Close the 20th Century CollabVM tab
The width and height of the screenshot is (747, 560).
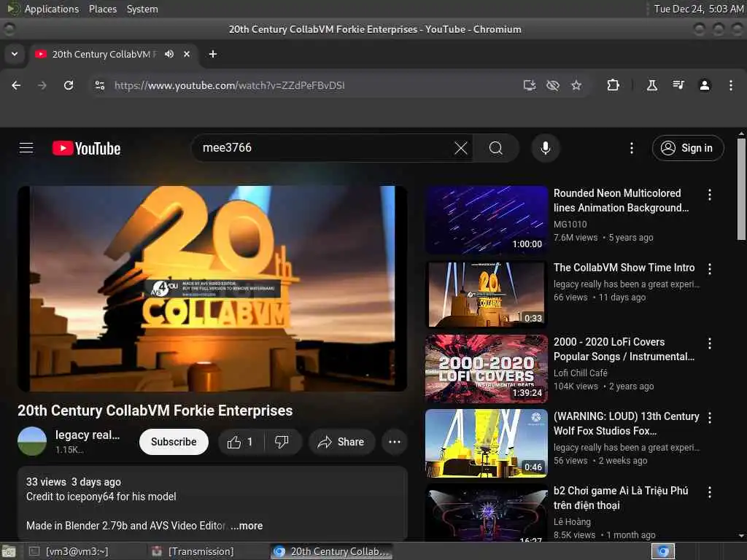(x=187, y=54)
